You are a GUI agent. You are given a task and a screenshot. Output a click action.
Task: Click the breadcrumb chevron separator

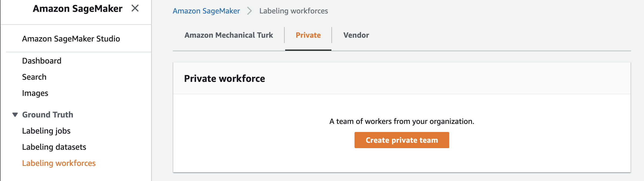[x=250, y=11]
